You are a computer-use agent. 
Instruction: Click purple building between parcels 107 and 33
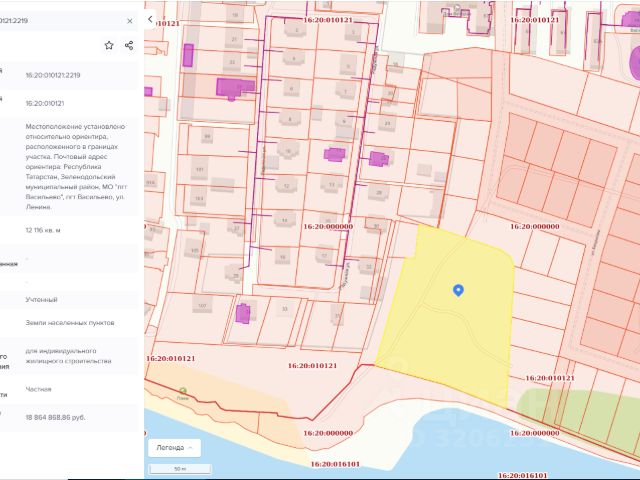point(242,314)
